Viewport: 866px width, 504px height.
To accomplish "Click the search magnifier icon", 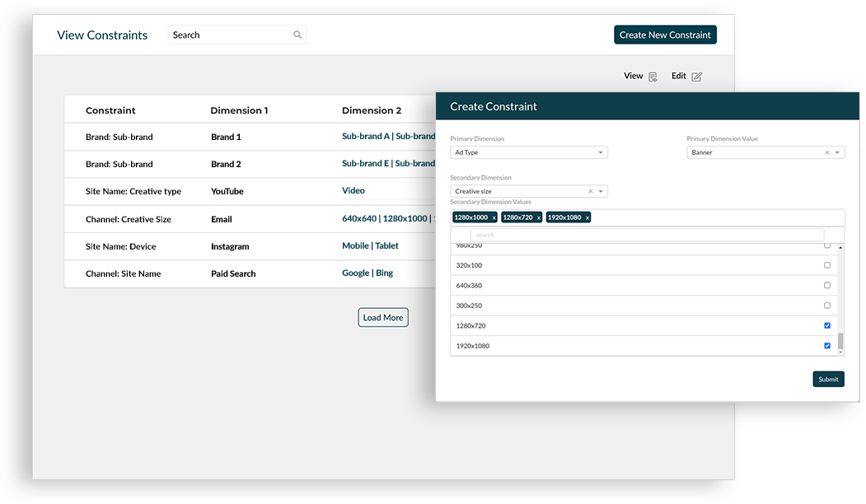I will tap(297, 35).
